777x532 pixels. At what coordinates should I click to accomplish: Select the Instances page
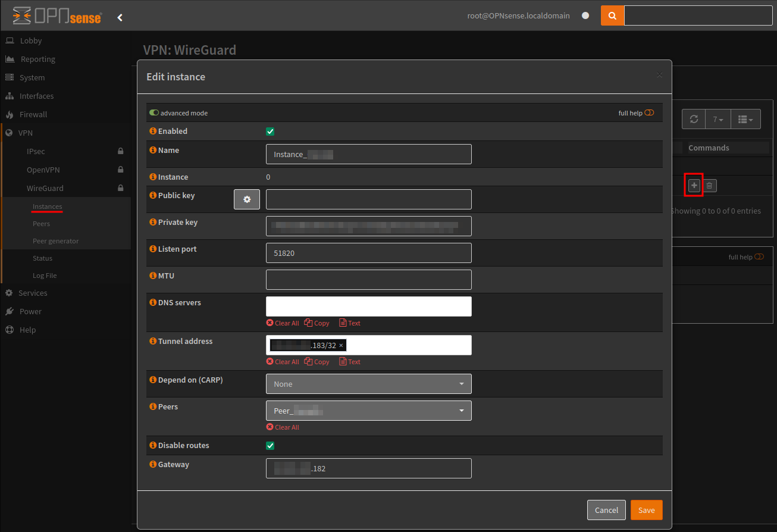[48, 206]
